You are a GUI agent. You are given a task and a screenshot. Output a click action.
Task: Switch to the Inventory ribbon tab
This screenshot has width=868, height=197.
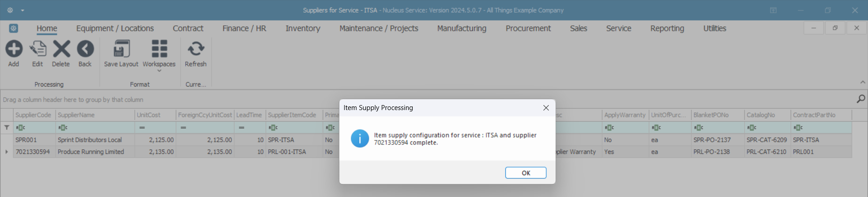coord(302,28)
